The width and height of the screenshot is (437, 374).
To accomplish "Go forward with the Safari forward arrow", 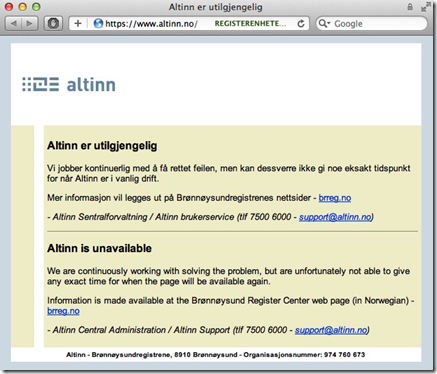I will pyautogui.click(x=30, y=24).
